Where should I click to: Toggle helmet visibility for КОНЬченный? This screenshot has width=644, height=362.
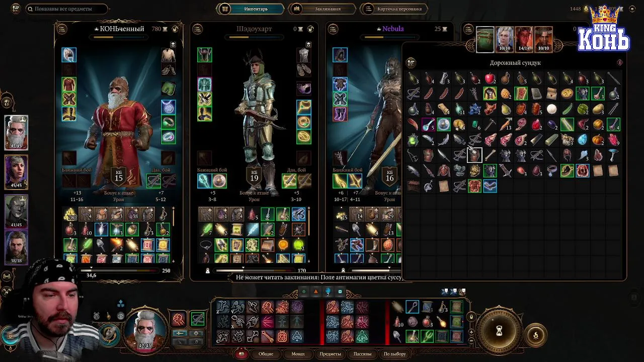click(x=173, y=45)
